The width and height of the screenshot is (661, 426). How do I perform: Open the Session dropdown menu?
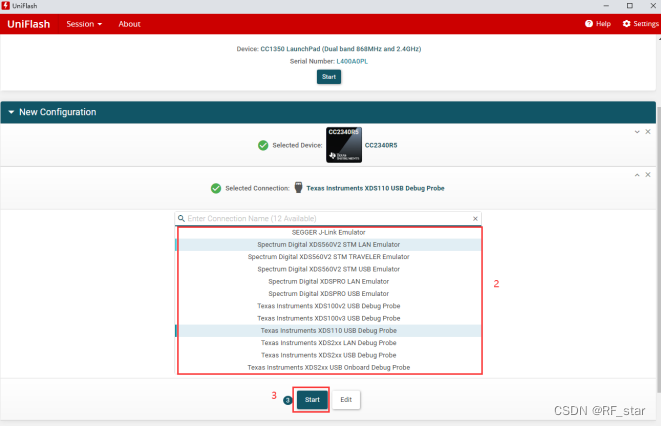tap(84, 24)
